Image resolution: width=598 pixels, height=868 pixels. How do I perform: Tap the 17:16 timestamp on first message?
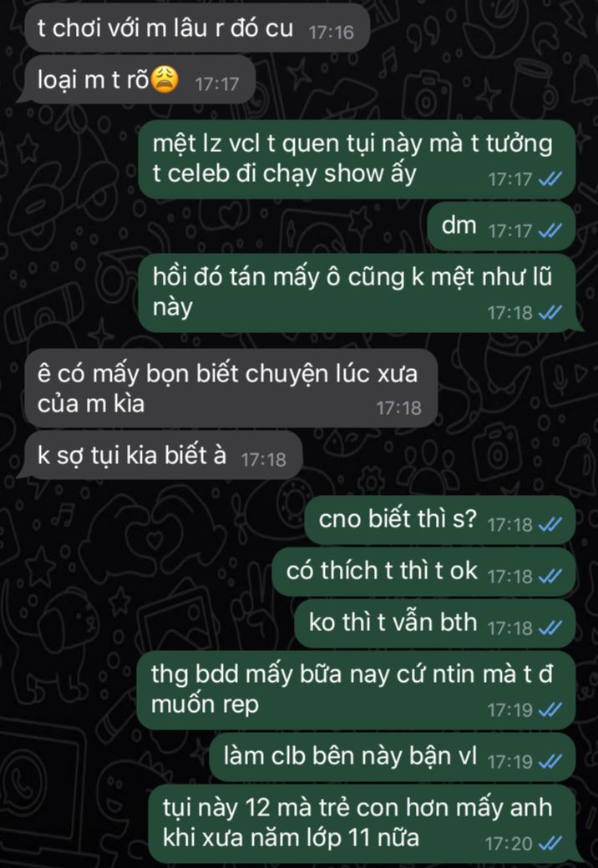331,32
